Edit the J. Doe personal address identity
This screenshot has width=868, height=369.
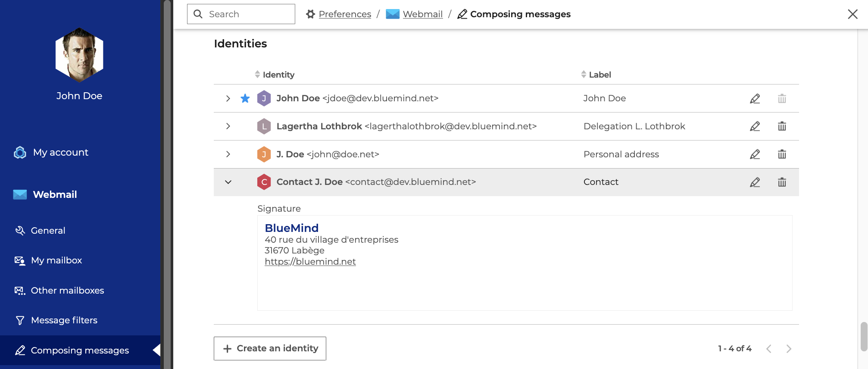click(755, 154)
